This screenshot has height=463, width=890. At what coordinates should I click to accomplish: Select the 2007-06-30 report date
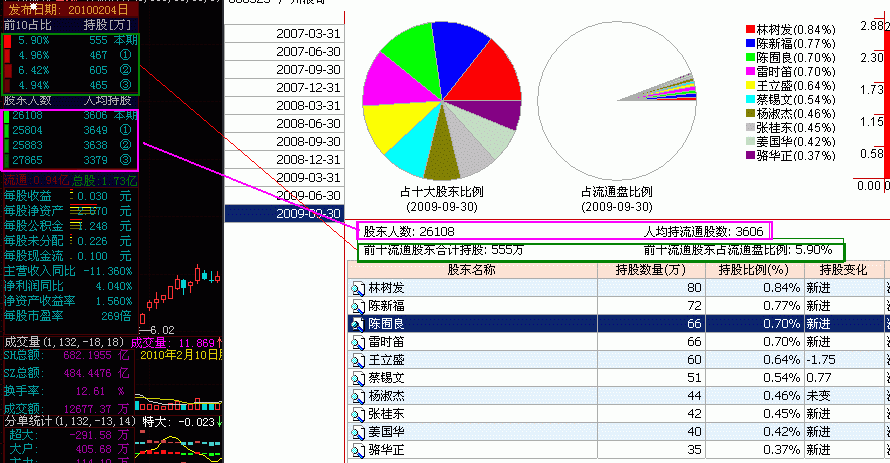click(284, 52)
